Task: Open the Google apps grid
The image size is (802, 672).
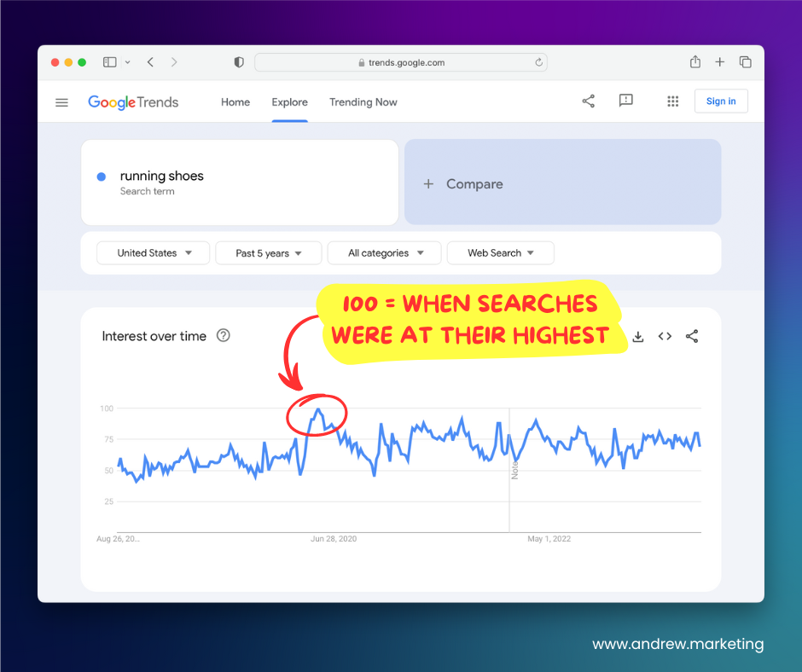Action: click(x=672, y=101)
